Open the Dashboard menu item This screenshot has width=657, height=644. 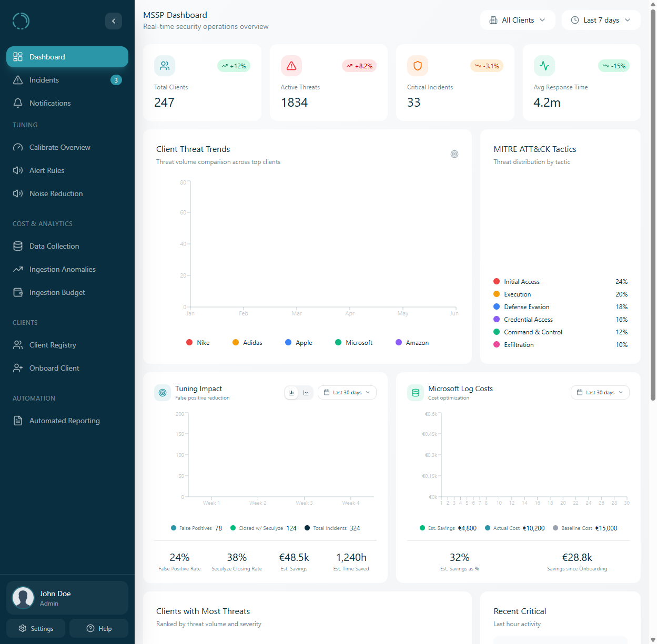[67, 57]
